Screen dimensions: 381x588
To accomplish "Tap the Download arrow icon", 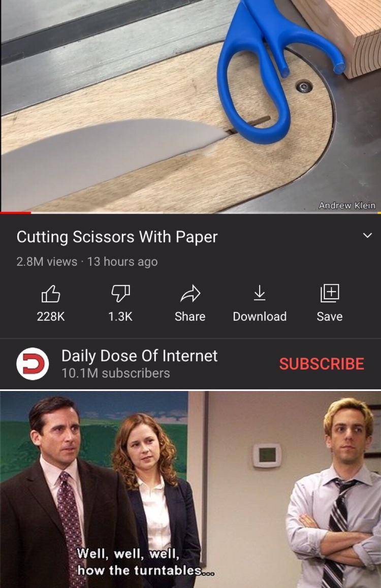I will click(260, 293).
